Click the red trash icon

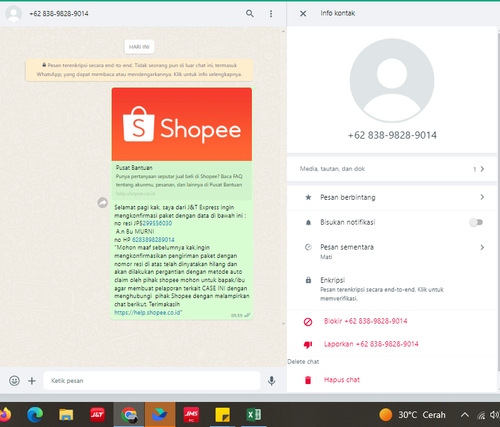point(308,380)
